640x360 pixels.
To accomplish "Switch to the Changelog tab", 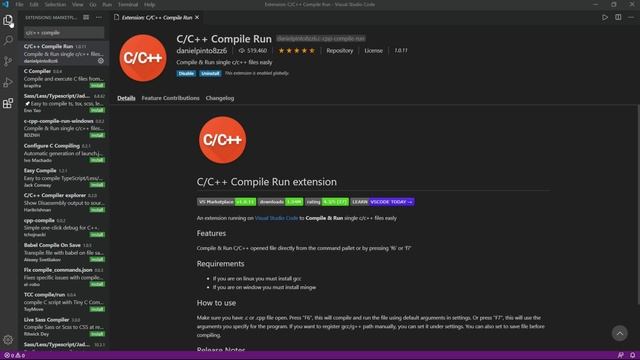I will pyautogui.click(x=220, y=98).
